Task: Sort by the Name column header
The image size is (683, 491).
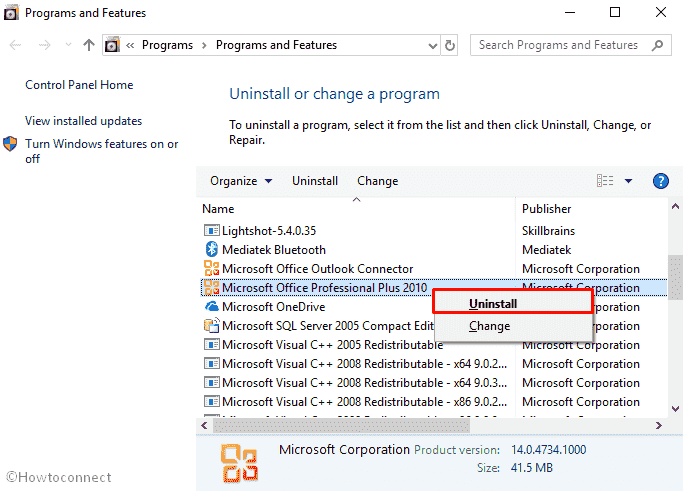Action: 218,209
